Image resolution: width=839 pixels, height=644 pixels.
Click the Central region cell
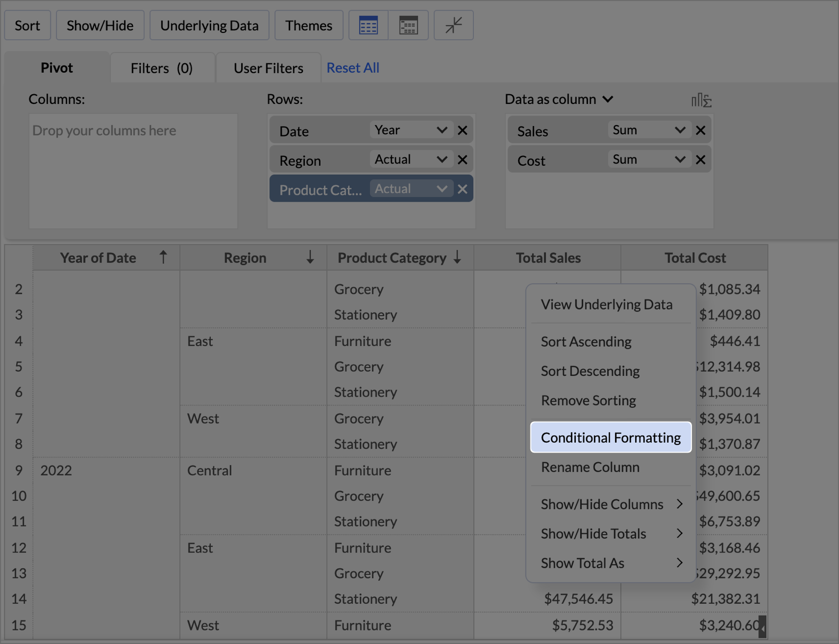click(x=209, y=470)
